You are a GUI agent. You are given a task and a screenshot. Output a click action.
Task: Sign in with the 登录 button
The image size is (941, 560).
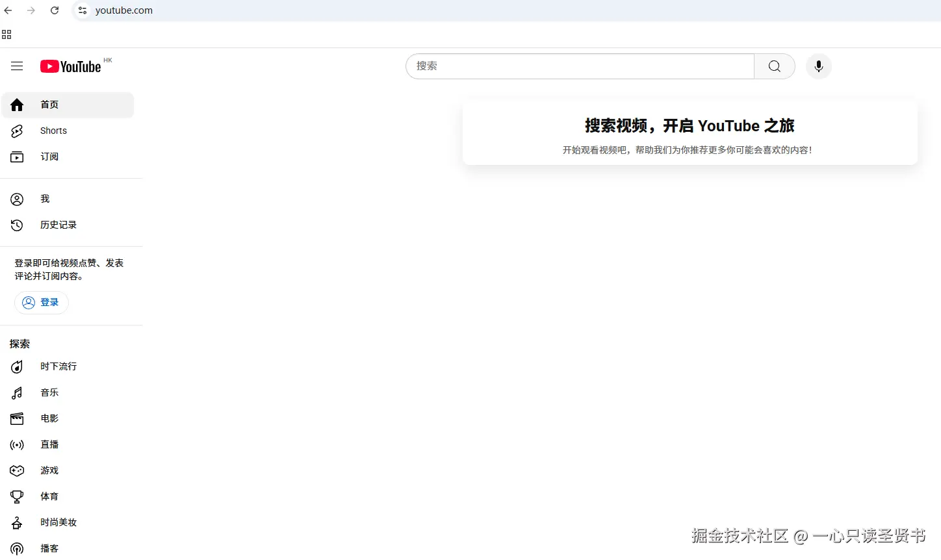coord(42,303)
